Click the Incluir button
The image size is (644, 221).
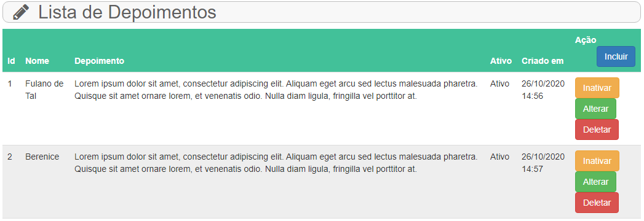[616, 56]
